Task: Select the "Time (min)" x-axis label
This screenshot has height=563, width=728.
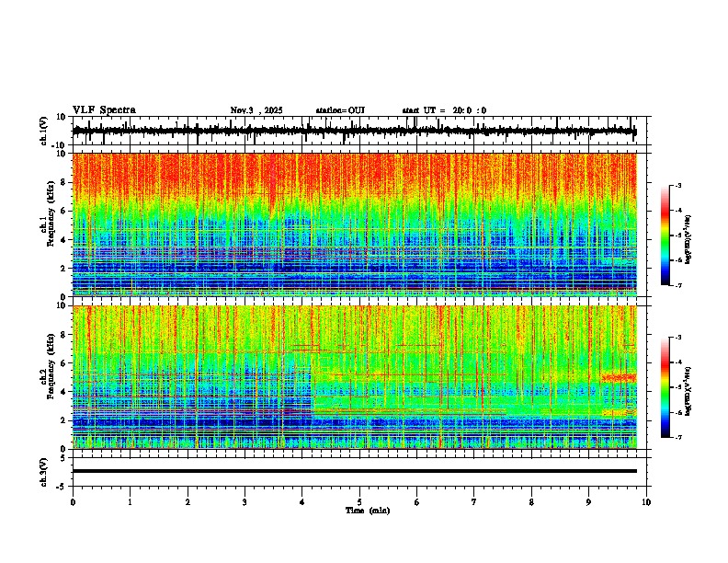Action: 368,511
